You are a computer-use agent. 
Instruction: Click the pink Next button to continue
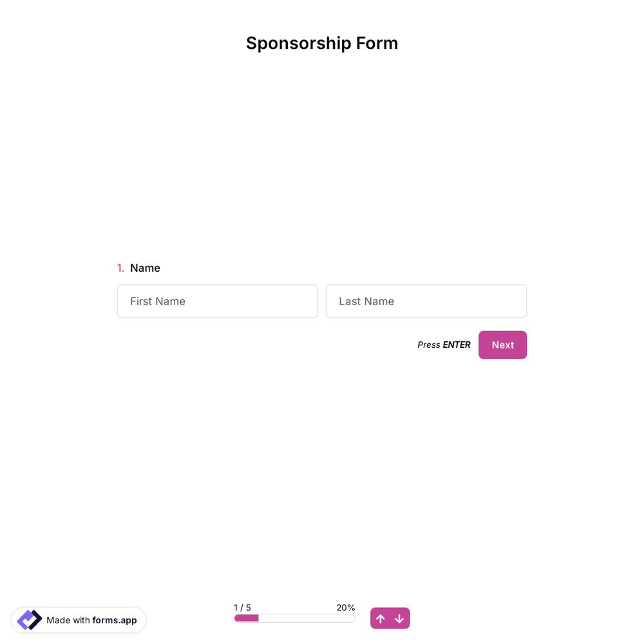click(x=502, y=345)
